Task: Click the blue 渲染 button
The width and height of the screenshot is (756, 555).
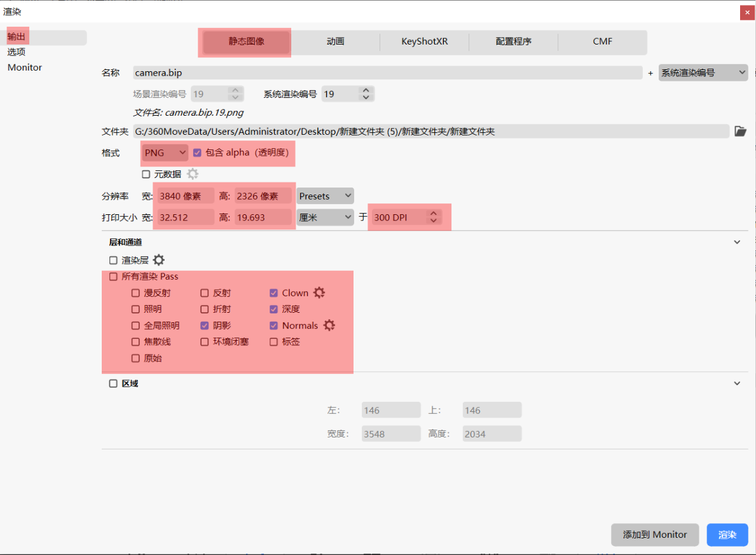Action: coord(727,535)
